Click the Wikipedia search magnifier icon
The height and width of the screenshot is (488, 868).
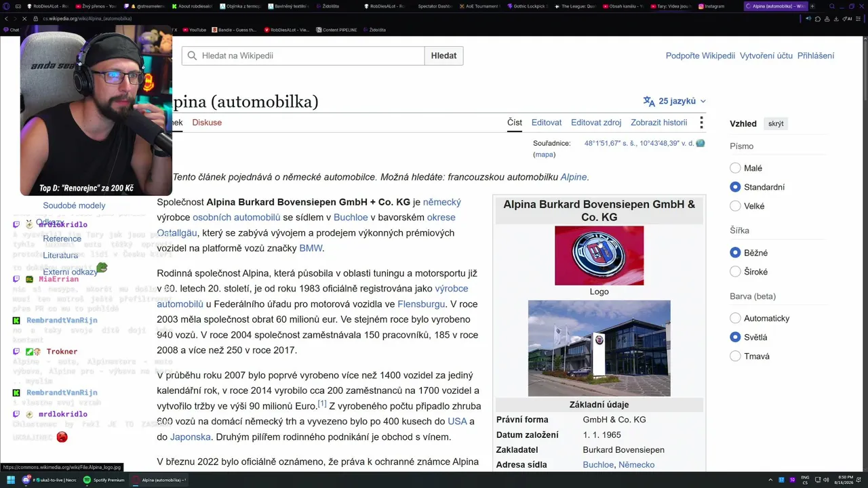click(193, 56)
